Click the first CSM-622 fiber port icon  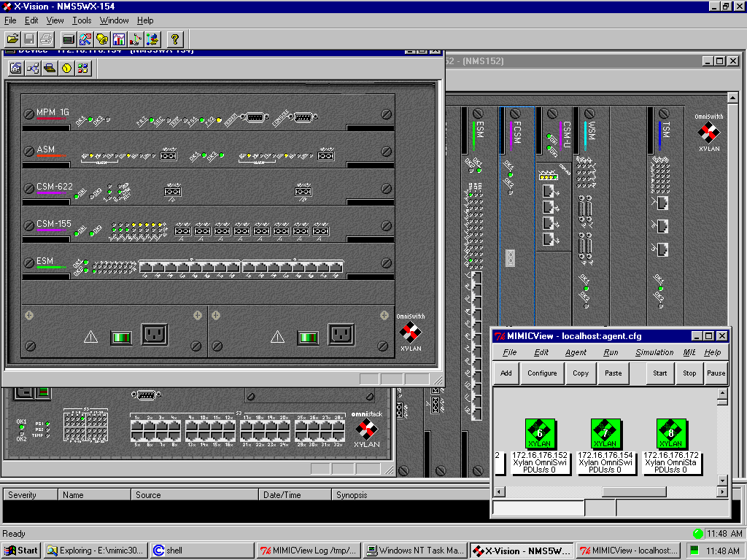[x=172, y=192]
